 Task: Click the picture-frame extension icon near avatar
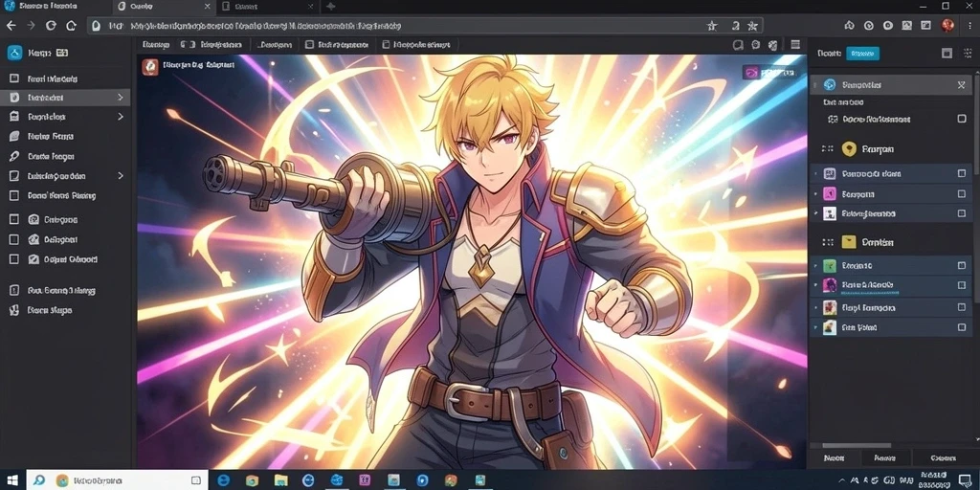coord(907,26)
